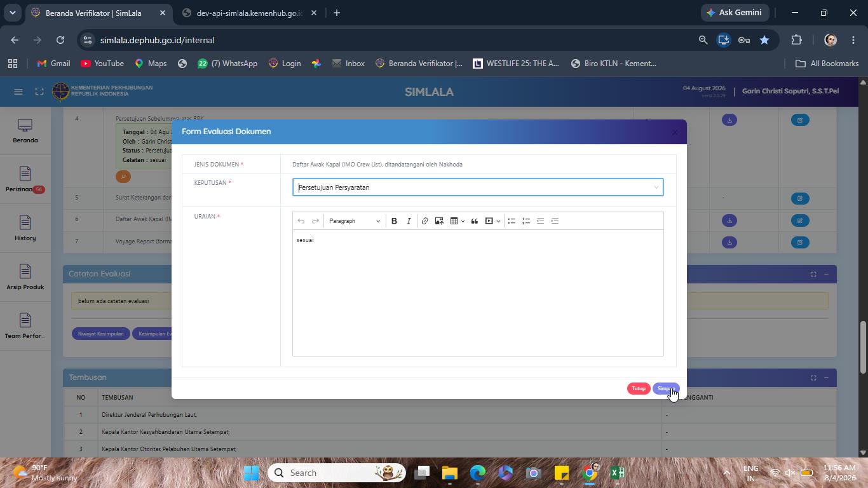
Task: Create a bulleted list
Action: click(x=512, y=221)
